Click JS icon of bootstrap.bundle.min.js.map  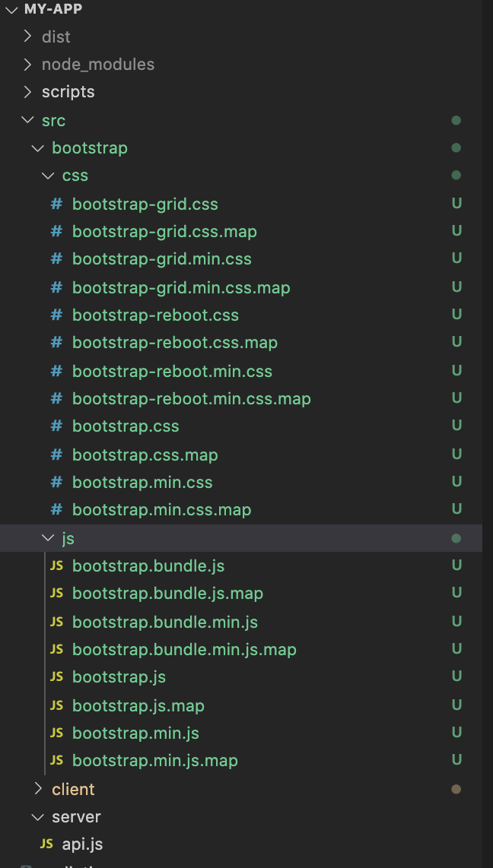(x=56, y=649)
